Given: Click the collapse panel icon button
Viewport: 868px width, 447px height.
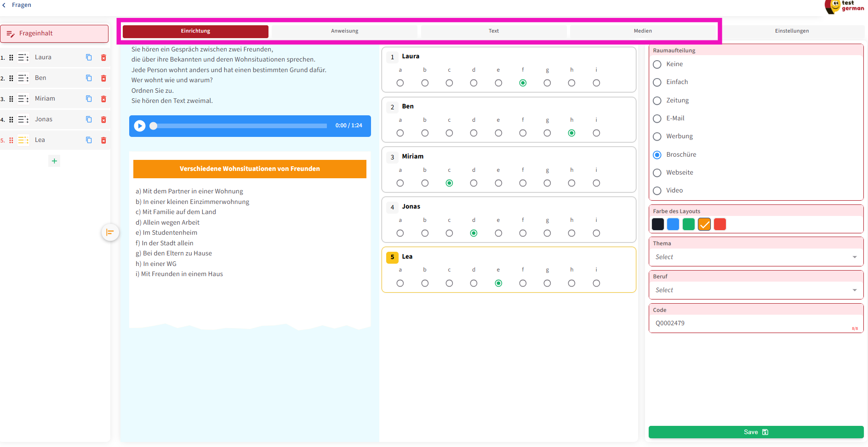Looking at the screenshot, I should pyautogui.click(x=110, y=232).
